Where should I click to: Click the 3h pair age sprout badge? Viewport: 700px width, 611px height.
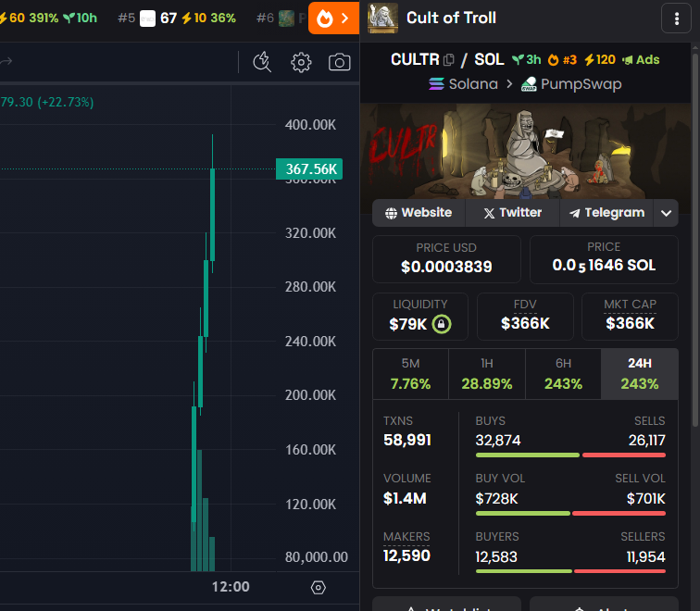point(526,60)
